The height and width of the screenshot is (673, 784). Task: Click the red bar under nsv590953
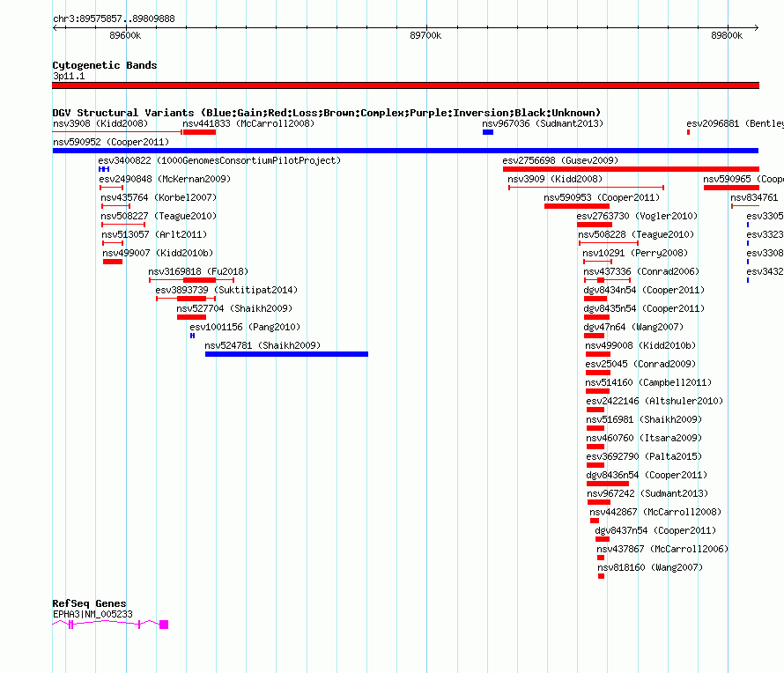click(x=577, y=206)
